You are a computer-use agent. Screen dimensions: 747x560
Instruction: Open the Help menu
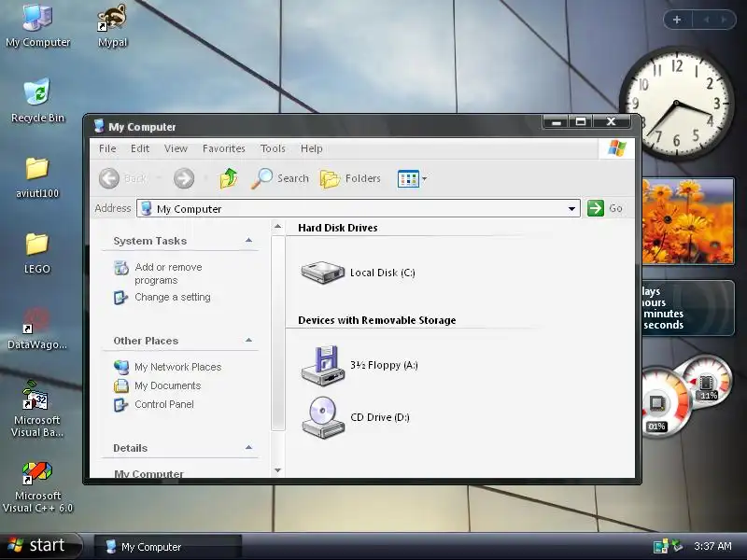pos(312,148)
